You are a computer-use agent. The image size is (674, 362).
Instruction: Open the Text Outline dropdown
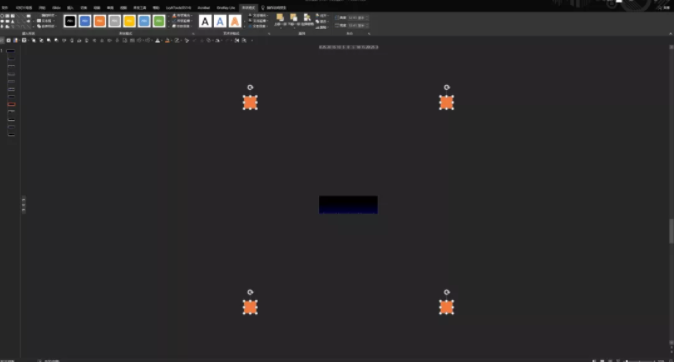click(x=259, y=21)
